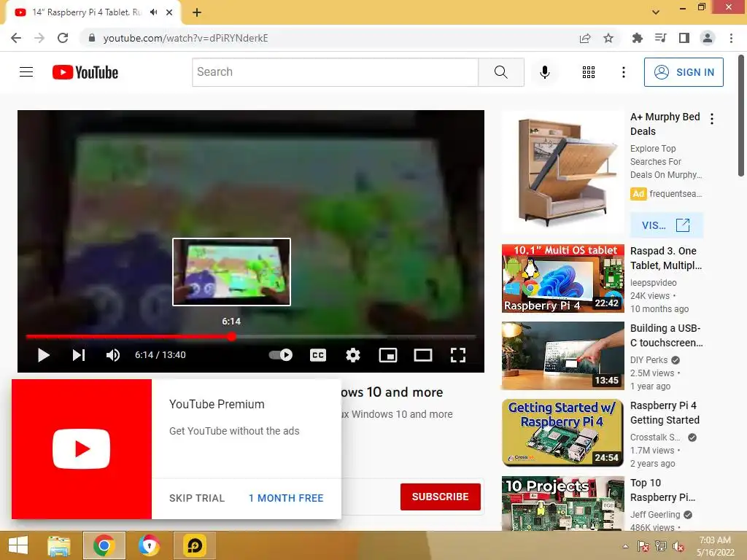The height and width of the screenshot is (560, 747).
Task: Close the Raspberry Pi 4 Tablet tab
Action: click(169, 12)
